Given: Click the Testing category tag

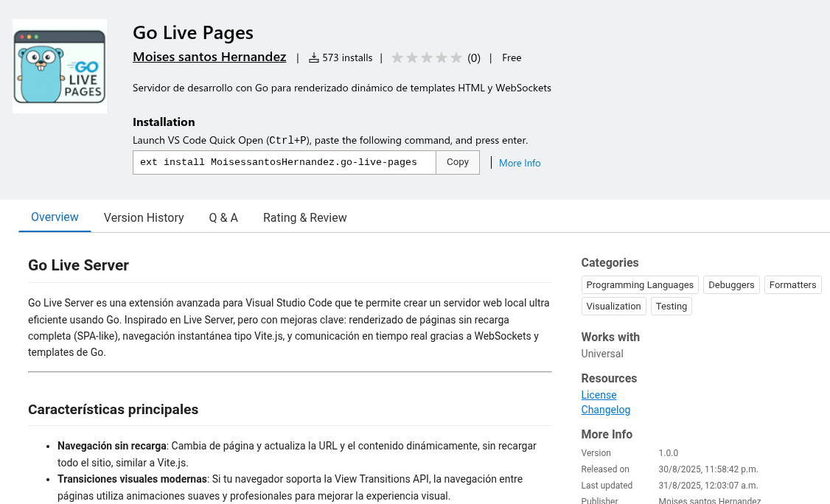Looking at the screenshot, I should pyautogui.click(x=672, y=306).
